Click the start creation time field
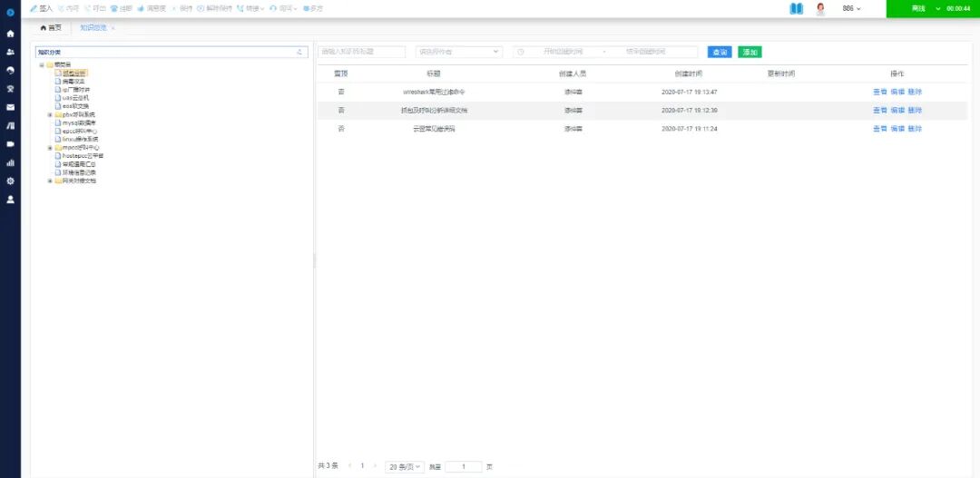Viewport: 980px width, 478px height. 563,52
